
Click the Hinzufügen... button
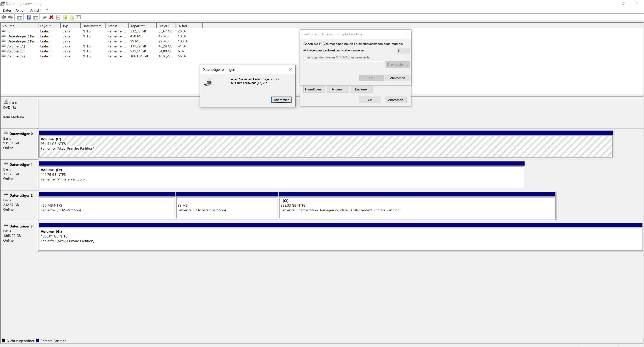tap(314, 89)
